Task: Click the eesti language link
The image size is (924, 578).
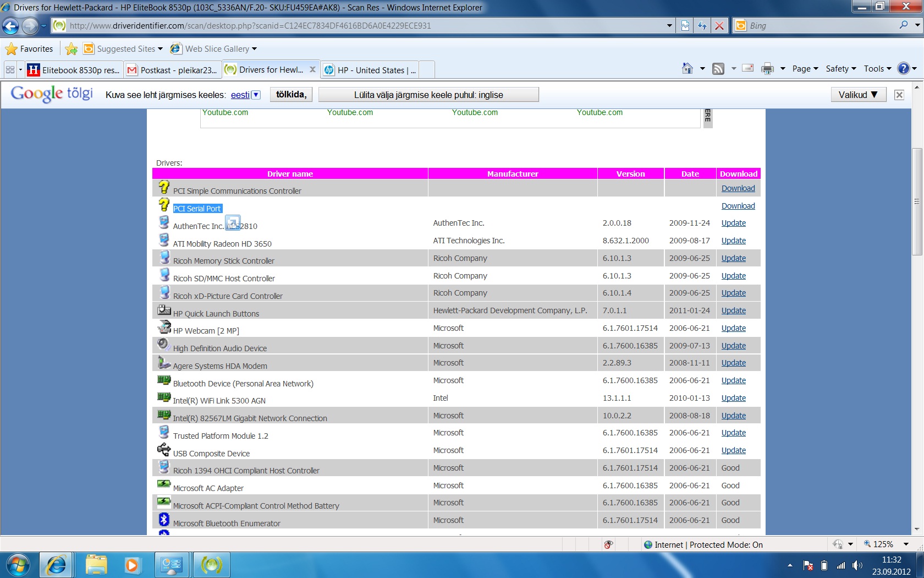Action: pyautogui.click(x=240, y=95)
